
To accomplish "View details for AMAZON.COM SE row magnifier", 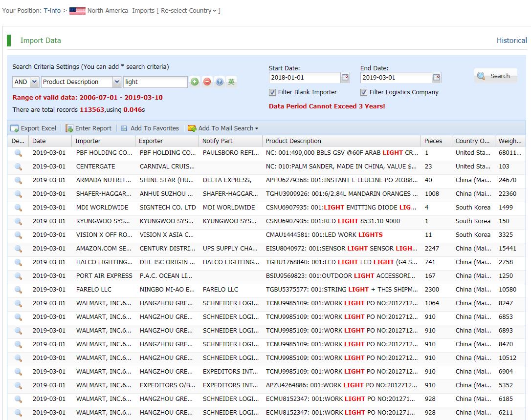I will 18,249.
